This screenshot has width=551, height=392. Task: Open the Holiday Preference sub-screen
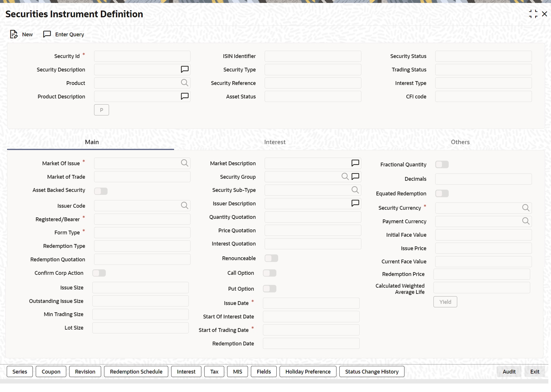308,371
